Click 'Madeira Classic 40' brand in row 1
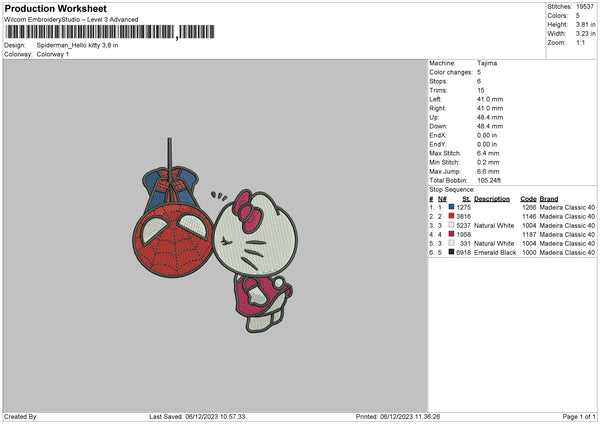 click(x=567, y=207)
